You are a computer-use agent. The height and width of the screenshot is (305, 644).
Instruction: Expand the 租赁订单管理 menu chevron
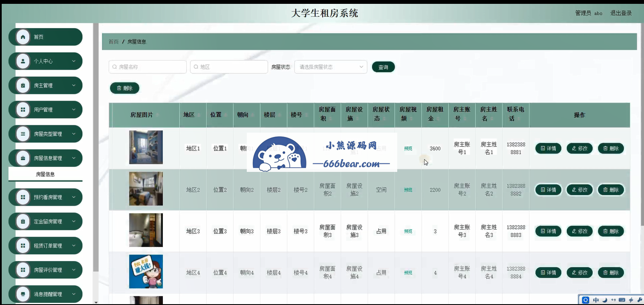[x=74, y=246]
